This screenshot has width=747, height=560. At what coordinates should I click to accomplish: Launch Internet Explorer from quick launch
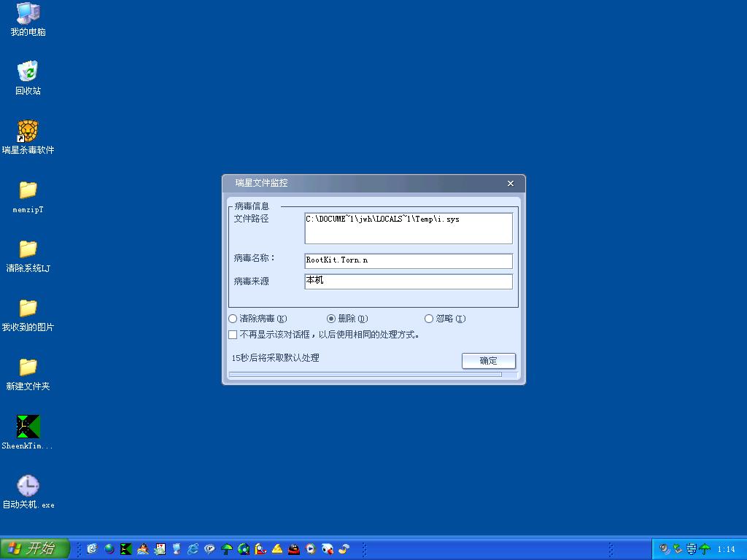click(x=193, y=549)
